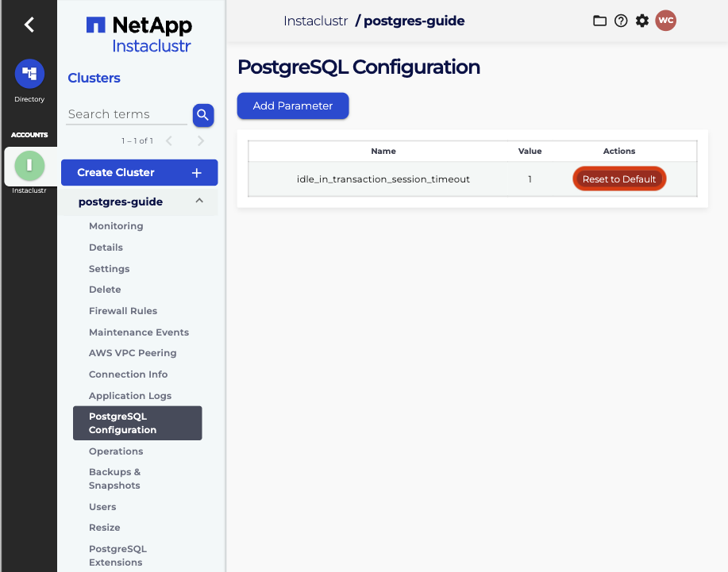This screenshot has height=572, width=728.
Task: Click the back arrow icon in the left rail
Action: 29,25
